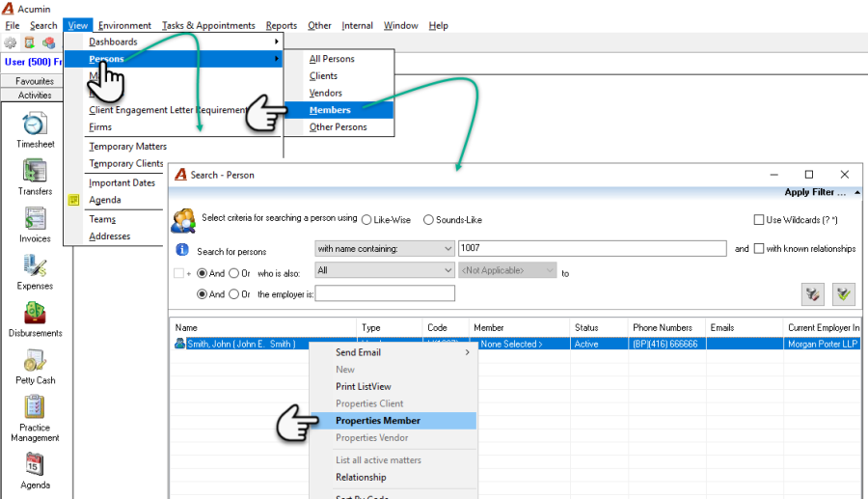
Task: Open the with name containing dropdown
Action: (384, 249)
